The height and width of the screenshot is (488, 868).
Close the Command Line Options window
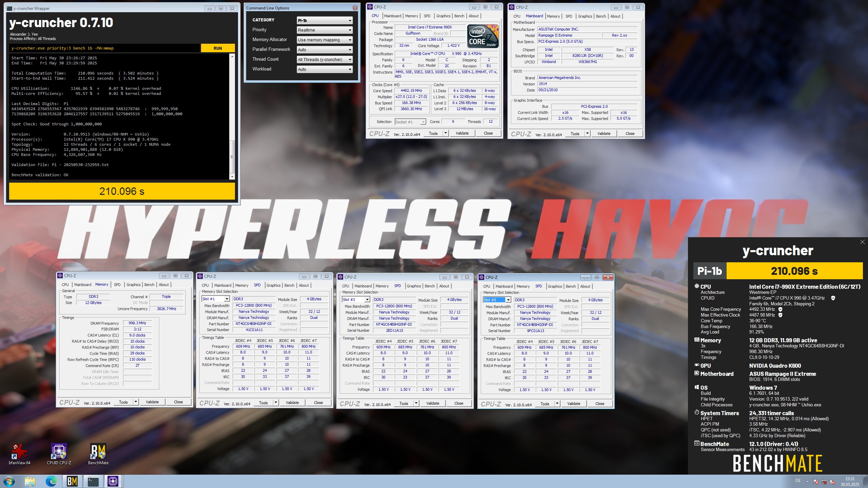355,8
